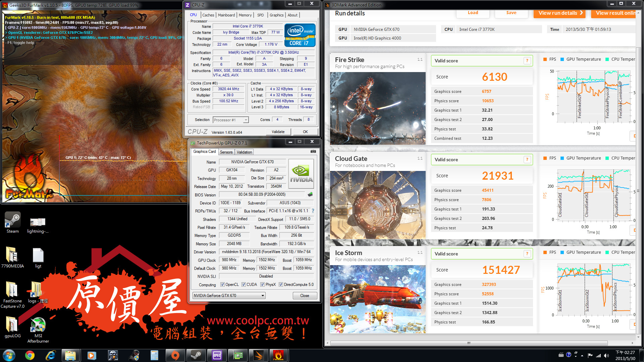Click the Chrome icon in taskbar

point(30,355)
